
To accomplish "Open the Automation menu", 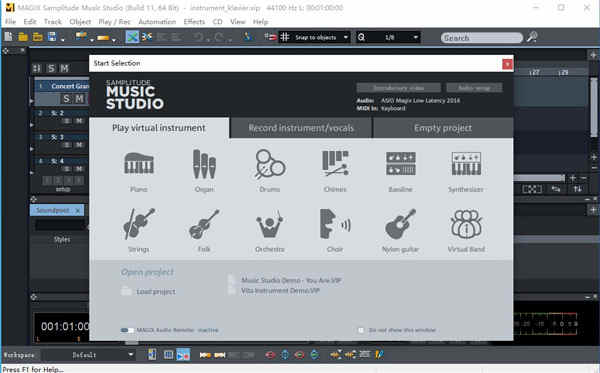I will pos(157,22).
